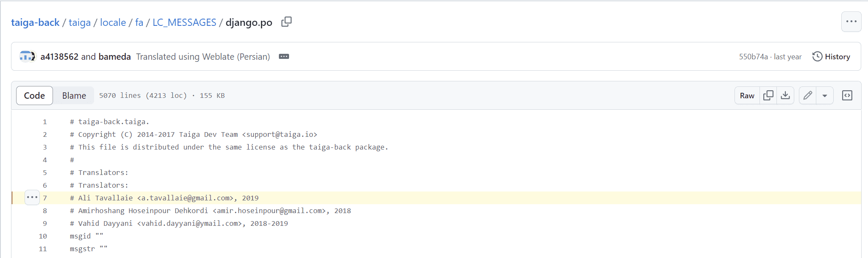
Task: Open the Raw file view
Action: [x=747, y=95]
